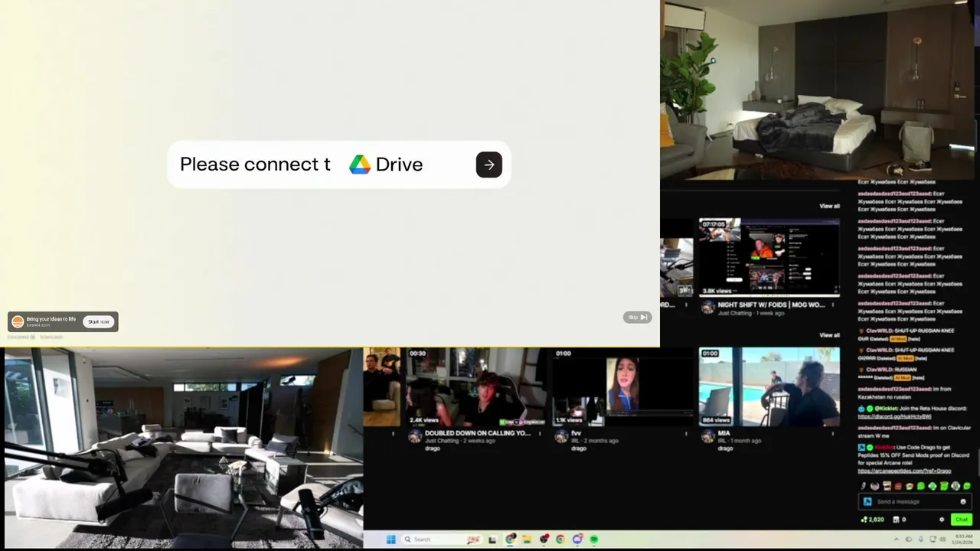
Task: Click the Google Drive logo icon
Action: [360, 165]
